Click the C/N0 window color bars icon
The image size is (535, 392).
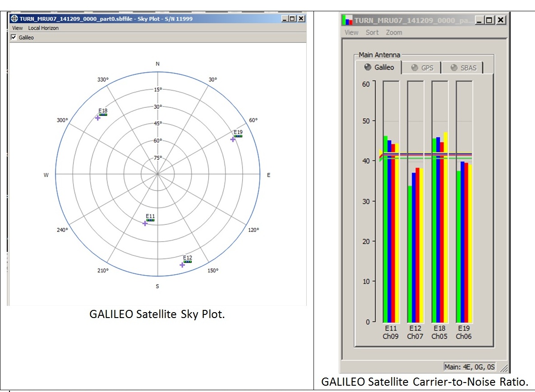coord(347,20)
